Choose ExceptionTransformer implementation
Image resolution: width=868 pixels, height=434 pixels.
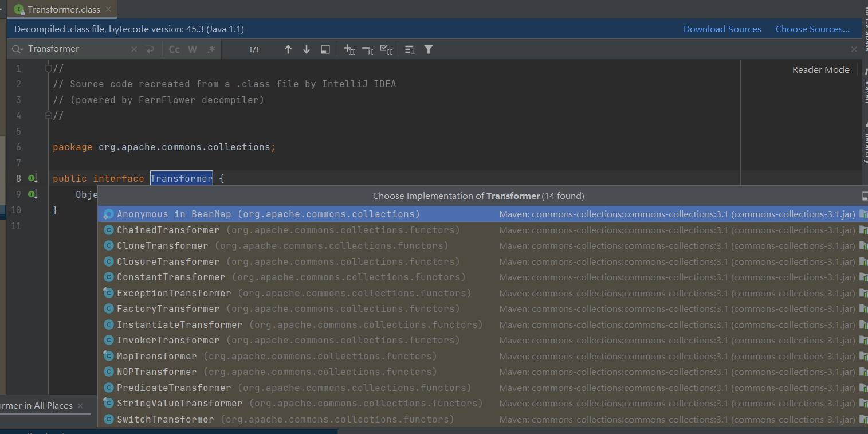(482, 293)
